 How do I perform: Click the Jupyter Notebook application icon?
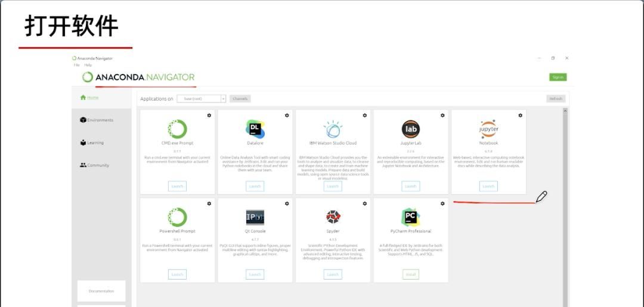488,129
